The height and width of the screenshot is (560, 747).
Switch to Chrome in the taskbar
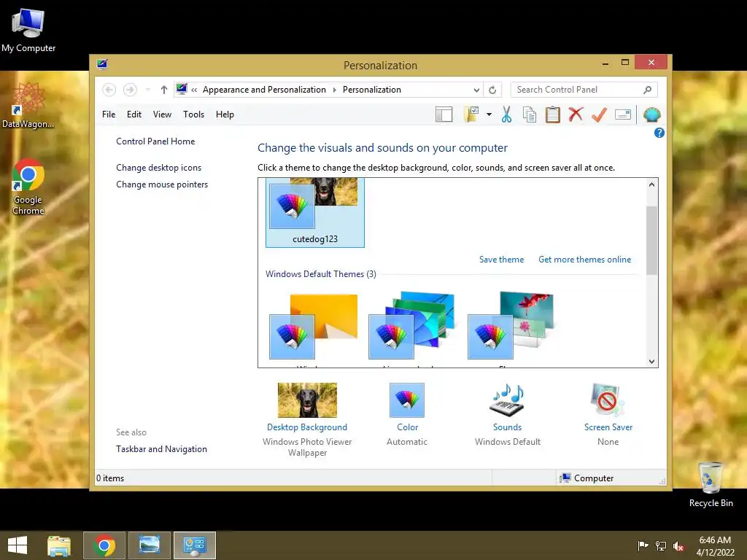tap(104, 545)
